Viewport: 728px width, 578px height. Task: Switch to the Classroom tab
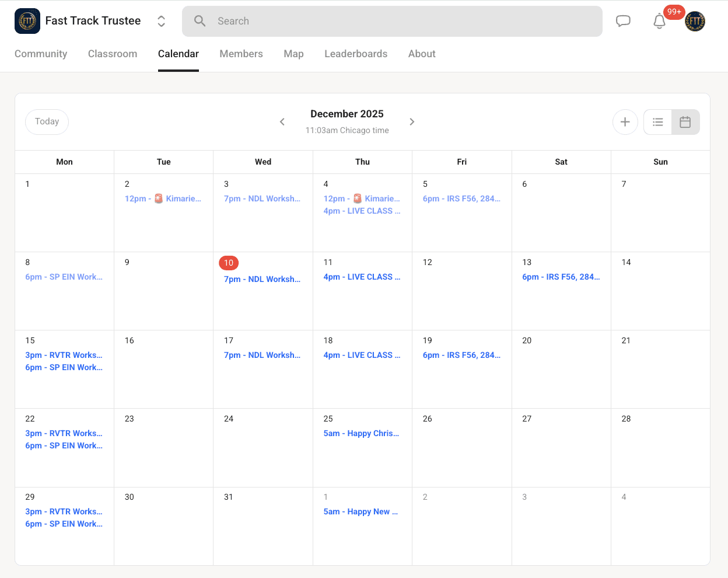(113, 54)
